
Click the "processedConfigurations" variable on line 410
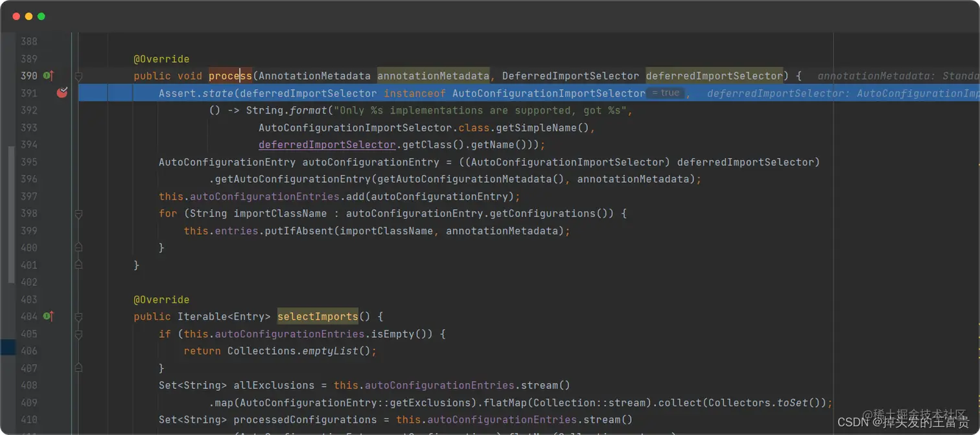[305, 419]
